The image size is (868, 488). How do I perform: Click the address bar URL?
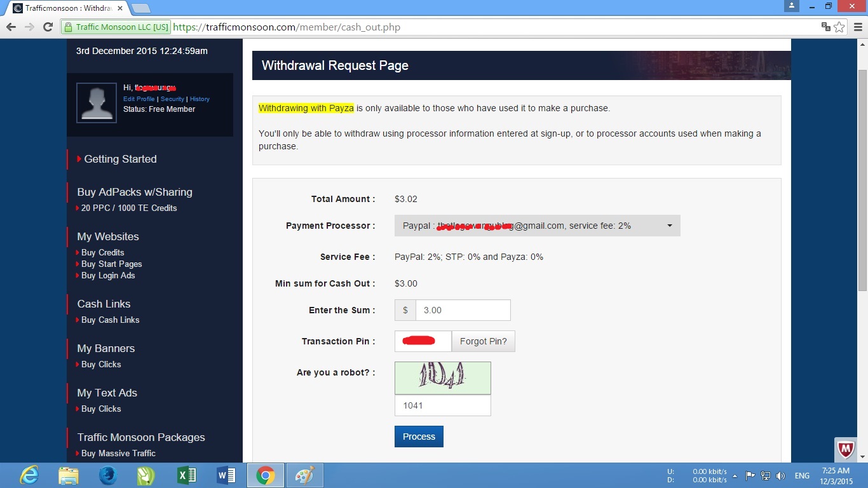click(287, 27)
